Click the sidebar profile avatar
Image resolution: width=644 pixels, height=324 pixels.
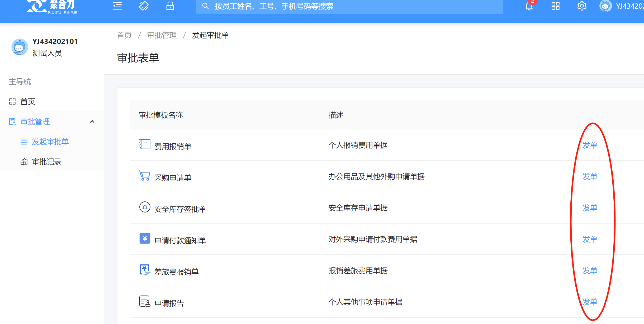(20, 47)
